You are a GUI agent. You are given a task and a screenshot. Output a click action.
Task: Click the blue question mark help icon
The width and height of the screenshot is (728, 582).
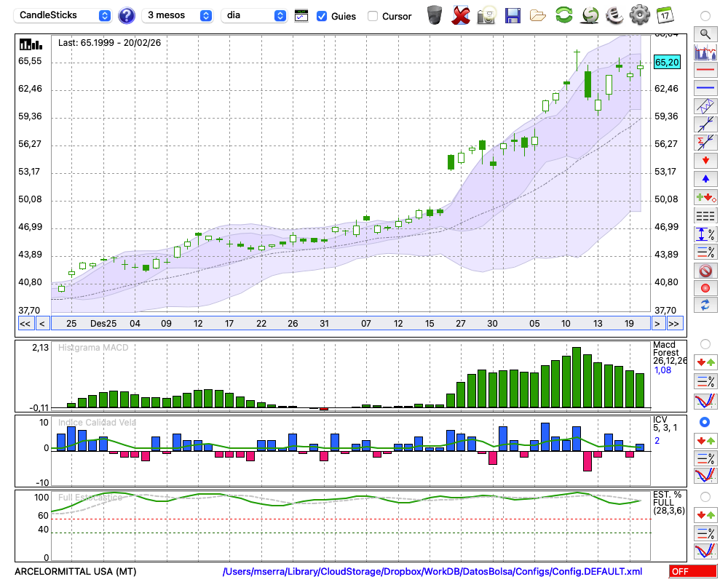click(127, 15)
